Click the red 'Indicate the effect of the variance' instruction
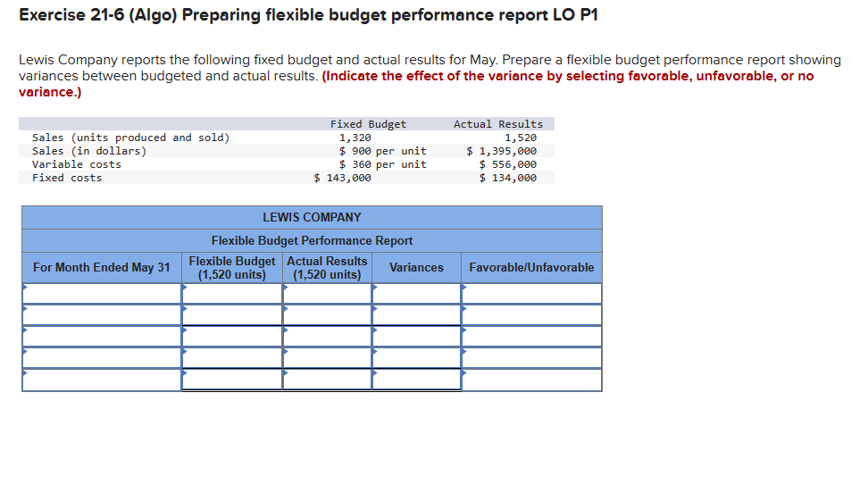This screenshot has height=493, width=868. tap(416, 84)
